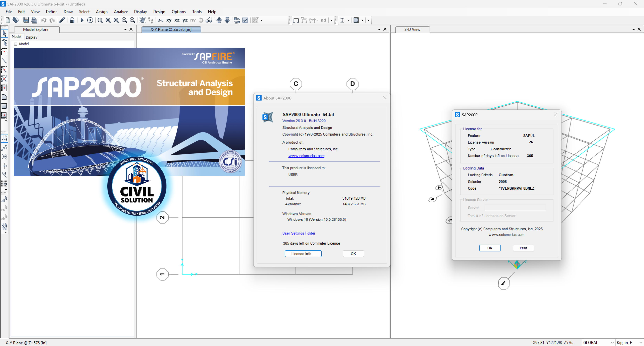Switch to xz view using toolbar icon
644x346 pixels.
[x=177, y=20]
